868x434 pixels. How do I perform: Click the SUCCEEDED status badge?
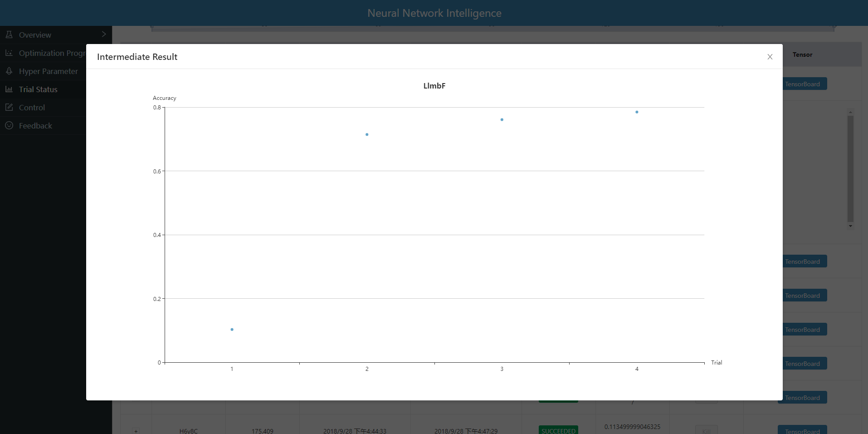tap(558, 430)
